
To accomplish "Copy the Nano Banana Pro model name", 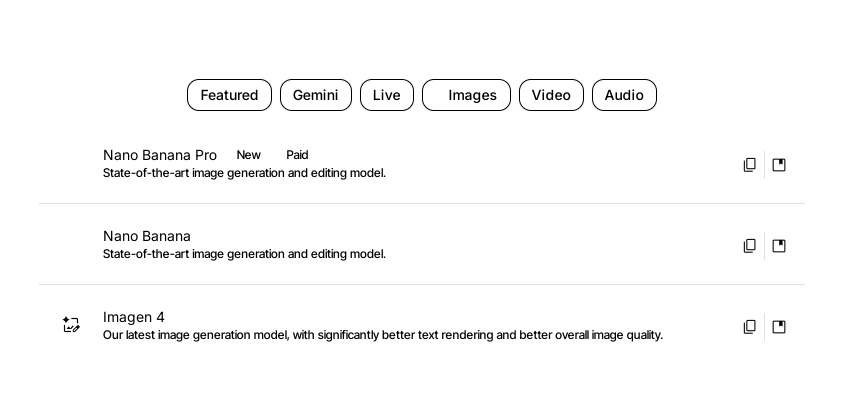I will pyautogui.click(x=750, y=165).
